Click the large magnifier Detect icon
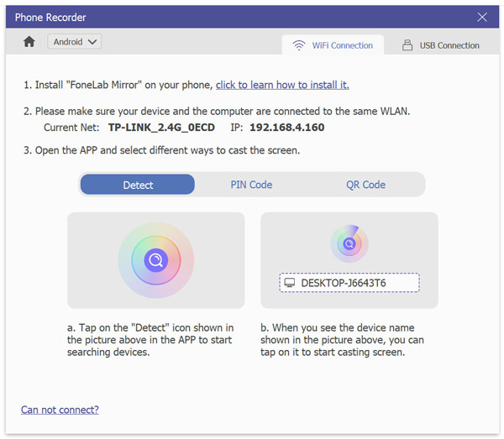This screenshot has width=504, height=439. [155, 260]
